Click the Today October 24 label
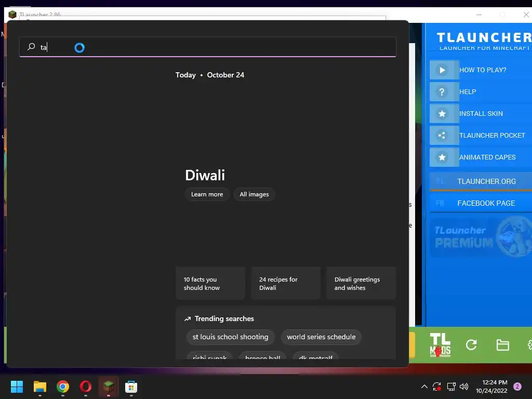 click(210, 75)
